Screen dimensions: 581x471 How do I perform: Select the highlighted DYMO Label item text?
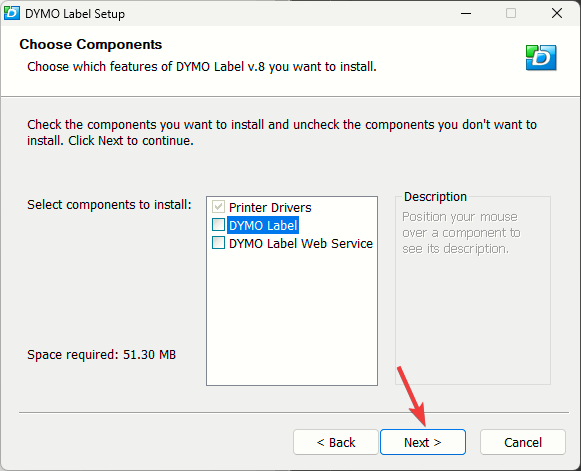point(263,225)
